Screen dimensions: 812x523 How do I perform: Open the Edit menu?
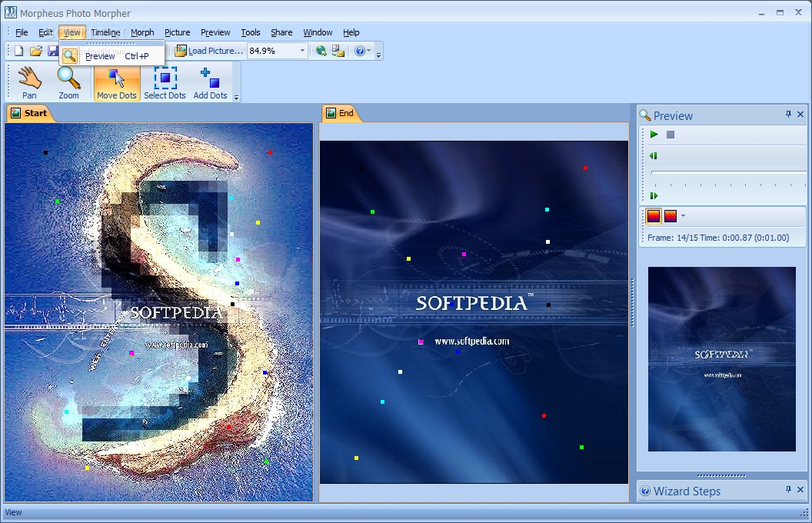click(x=45, y=32)
